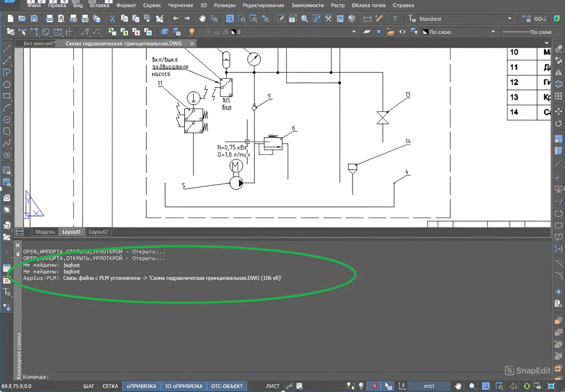The image size is (565, 392).
Task: Expand the По слою color dropdown
Action: pos(493,32)
